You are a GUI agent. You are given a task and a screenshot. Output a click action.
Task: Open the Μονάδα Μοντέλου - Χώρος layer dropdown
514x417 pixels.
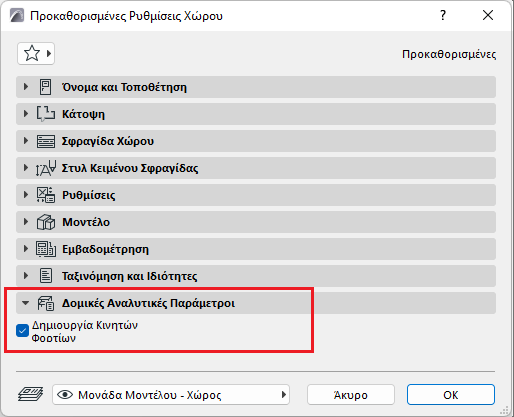(x=171, y=395)
